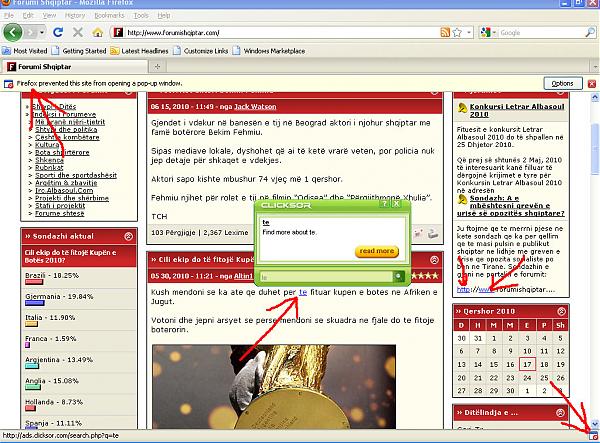The image size is (600, 443).
Task: Open Projekti dhe shërbime link
Action: [x=72, y=198]
